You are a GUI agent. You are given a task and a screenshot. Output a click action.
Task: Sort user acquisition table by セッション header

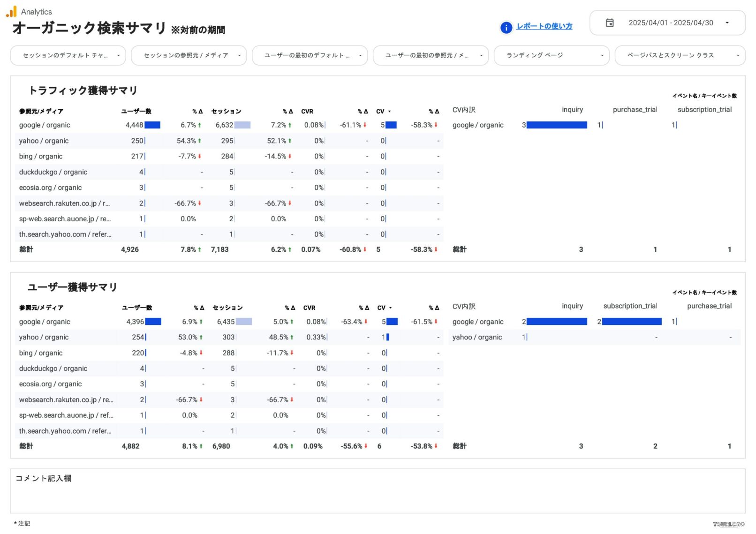click(227, 308)
